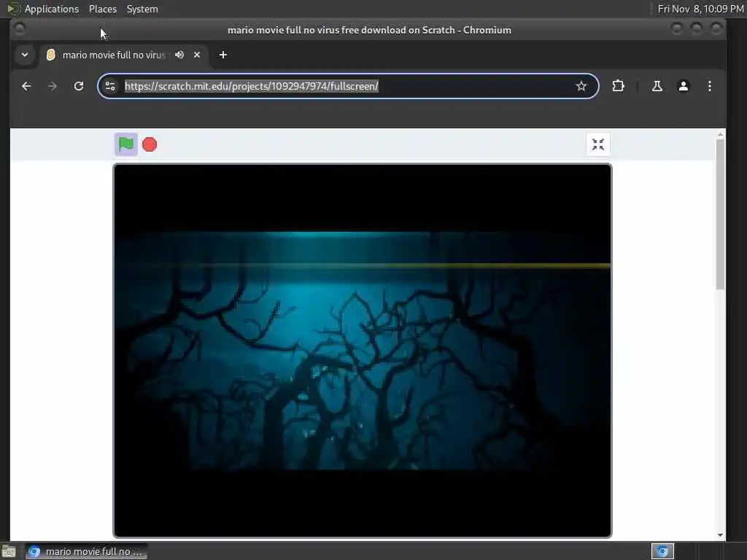Select the mario movie browser tab
Screen dimensions: 747x560
click(113, 55)
